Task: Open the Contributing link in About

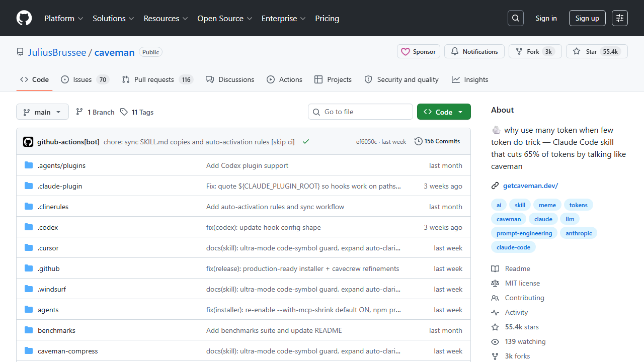Action: click(x=518, y=298)
